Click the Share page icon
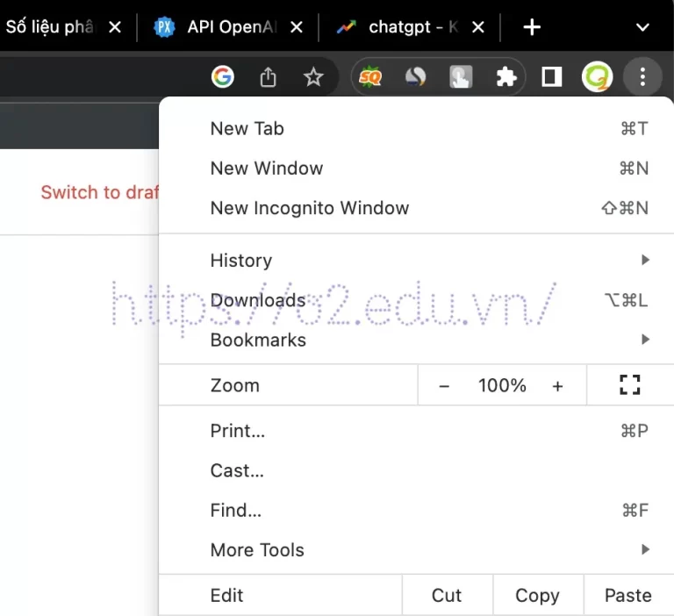 pyautogui.click(x=268, y=77)
